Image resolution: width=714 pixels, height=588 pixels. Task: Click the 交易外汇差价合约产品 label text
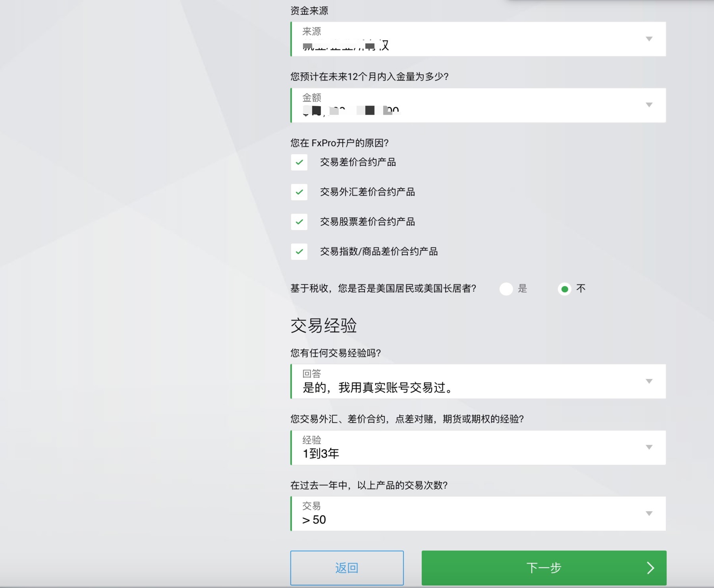point(367,192)
